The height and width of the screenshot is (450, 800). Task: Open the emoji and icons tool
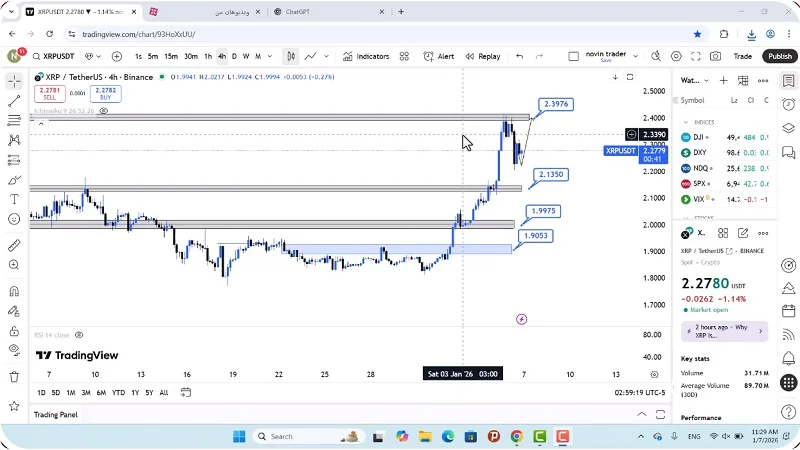click(x=14, y=219)
